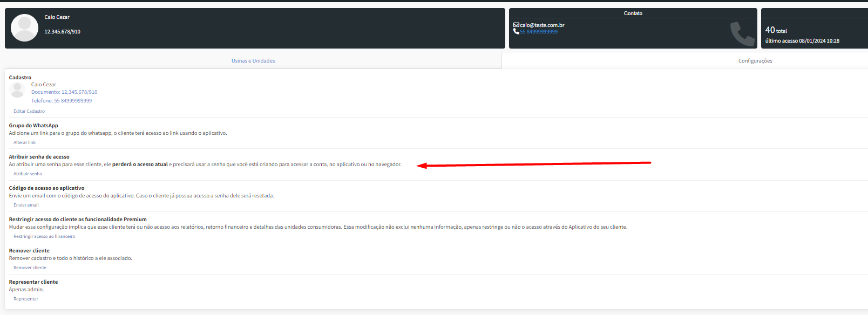The height and width of the screenshot is (315, 868).
Task: Open the Configurações tab
Action: click(755, 61)
